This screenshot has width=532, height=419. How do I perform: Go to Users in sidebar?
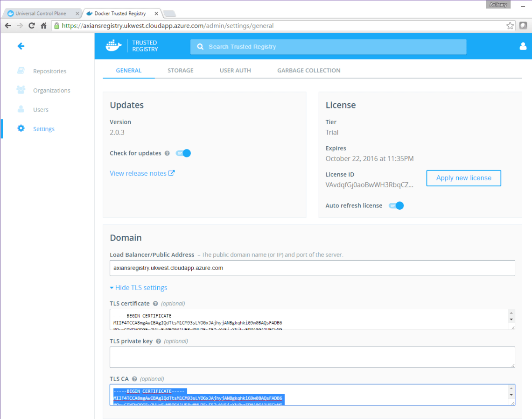[x=41, y=110]
